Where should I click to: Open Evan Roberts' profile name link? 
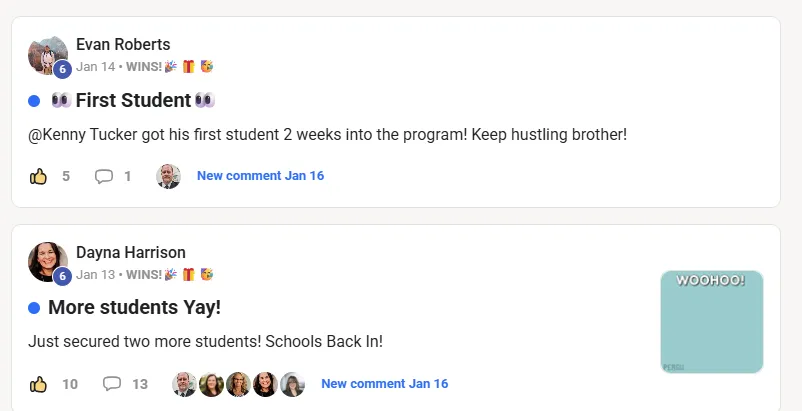point(123,45)
